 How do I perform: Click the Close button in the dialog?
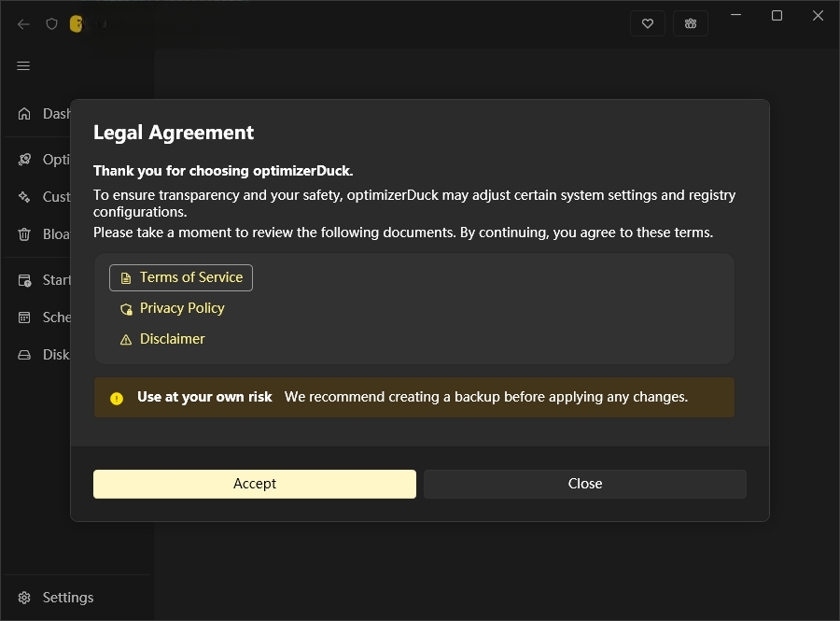coord(585,484)
